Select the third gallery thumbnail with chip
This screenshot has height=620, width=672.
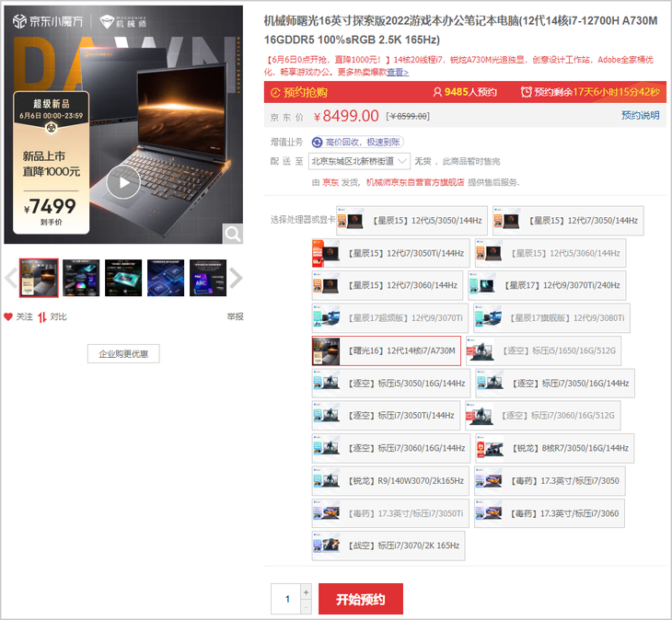pos(123,278)
